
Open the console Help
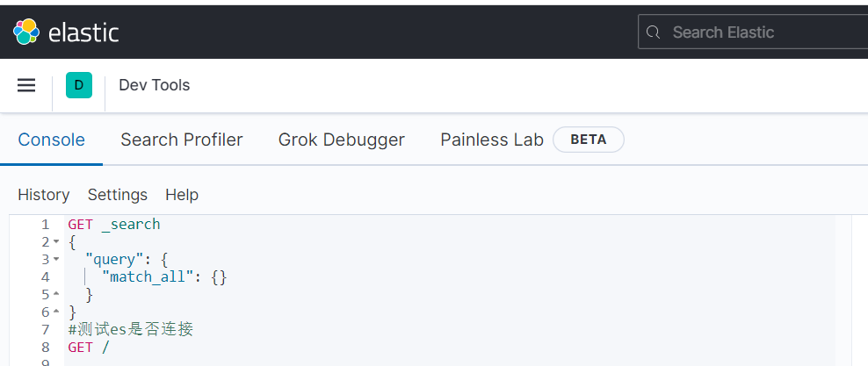(182, 195)
